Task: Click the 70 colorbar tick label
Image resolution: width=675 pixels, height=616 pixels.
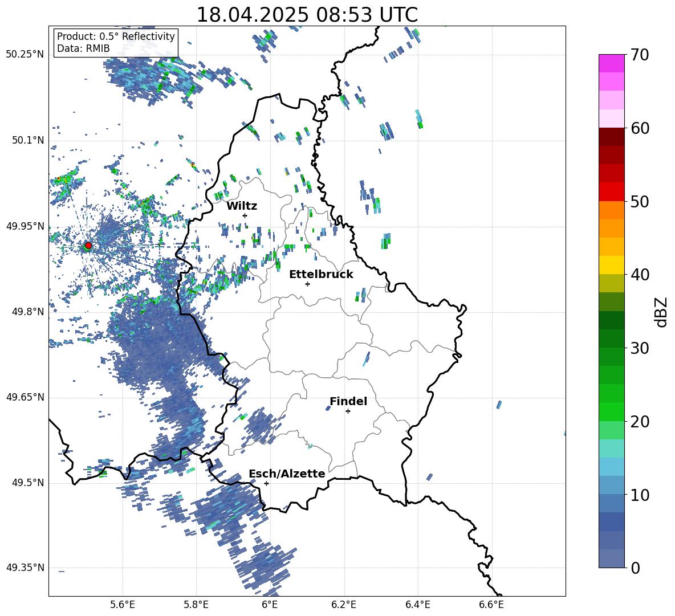Action: (640, 55)
